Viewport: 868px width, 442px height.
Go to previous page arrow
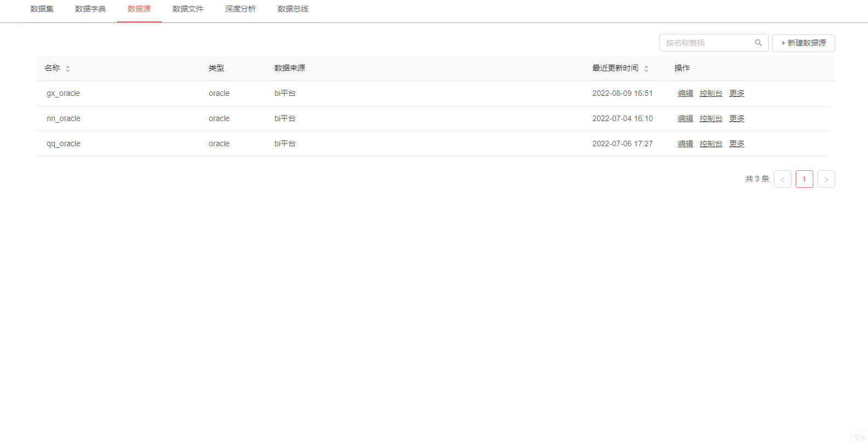click(x=782, y=179)
